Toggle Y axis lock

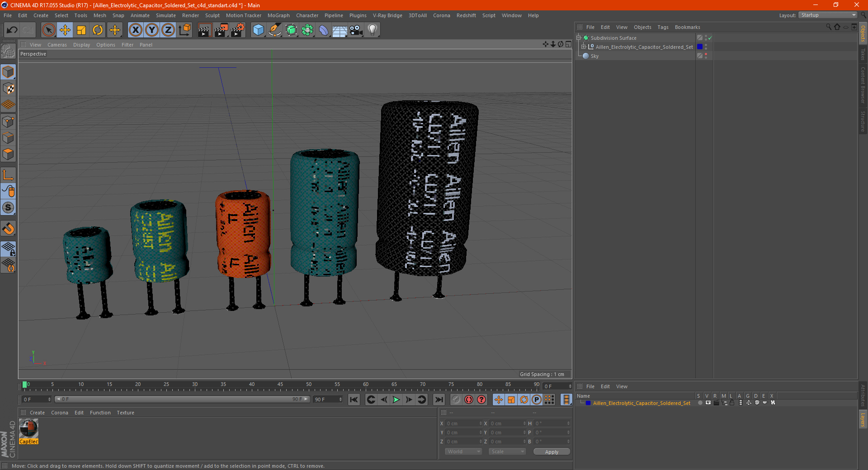point(152,30)
